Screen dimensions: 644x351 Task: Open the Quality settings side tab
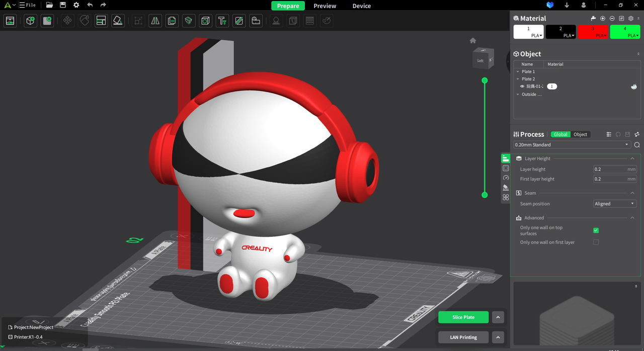(506, 158)
